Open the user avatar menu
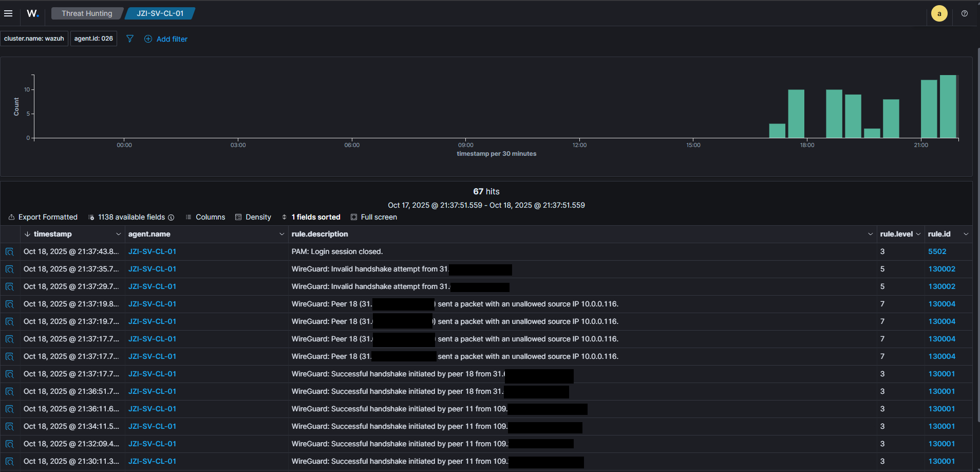980x472 pixels. coord(939,13)
